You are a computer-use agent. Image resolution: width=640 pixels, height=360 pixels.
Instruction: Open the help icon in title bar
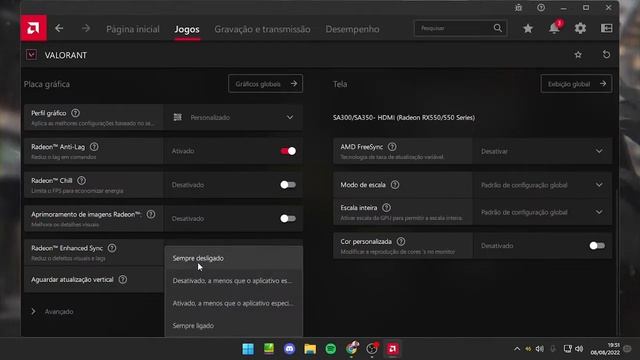point(541,8)
